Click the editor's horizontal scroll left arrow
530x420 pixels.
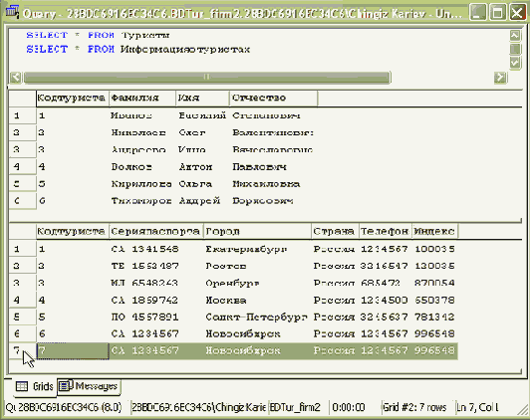pos(16,78)
